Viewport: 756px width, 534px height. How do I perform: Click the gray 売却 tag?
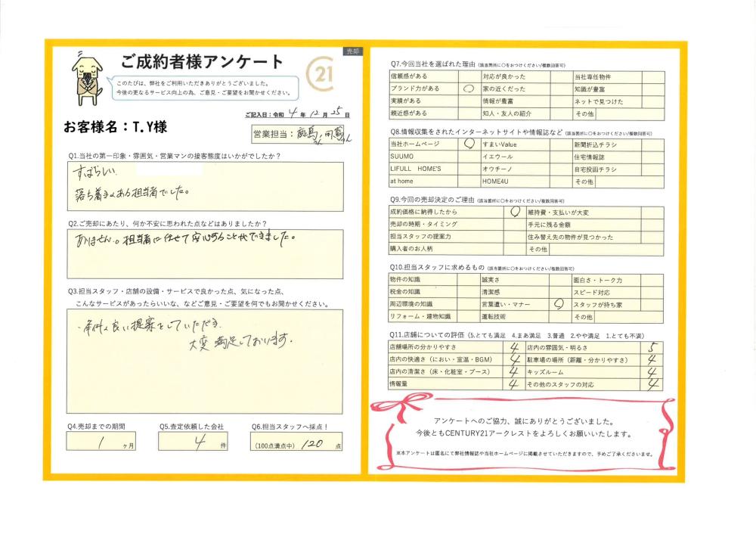tap(352, 51)
